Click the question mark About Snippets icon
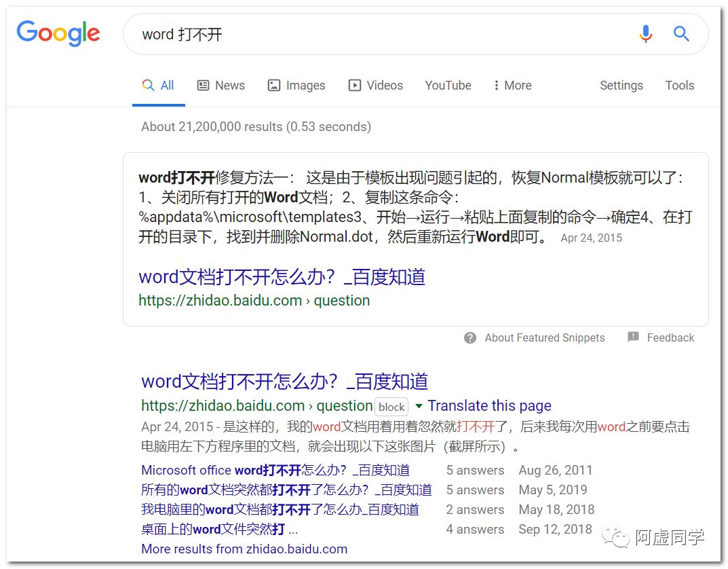 [x=470, y=337]
